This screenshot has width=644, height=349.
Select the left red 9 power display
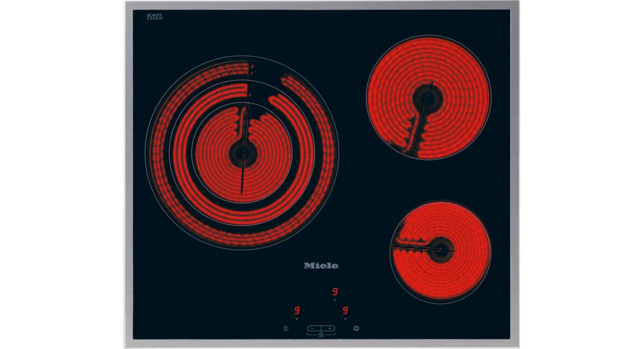[x=297, y=310]
